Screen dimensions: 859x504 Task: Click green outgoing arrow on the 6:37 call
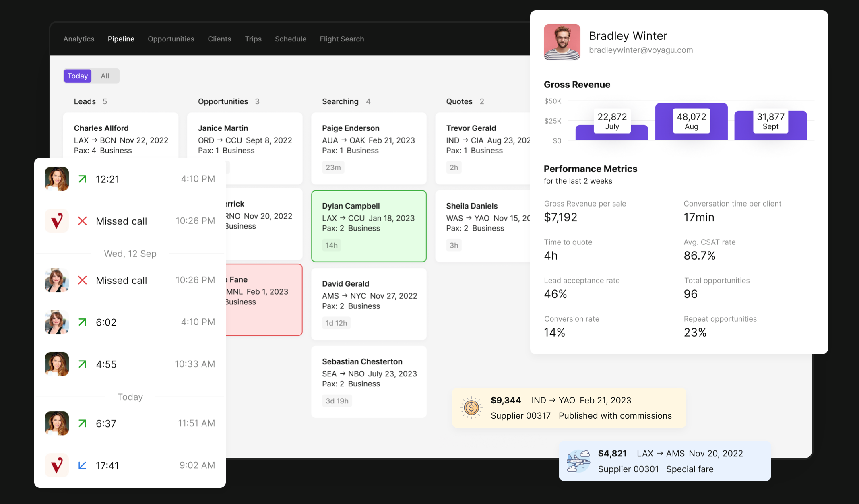point(83,423)
